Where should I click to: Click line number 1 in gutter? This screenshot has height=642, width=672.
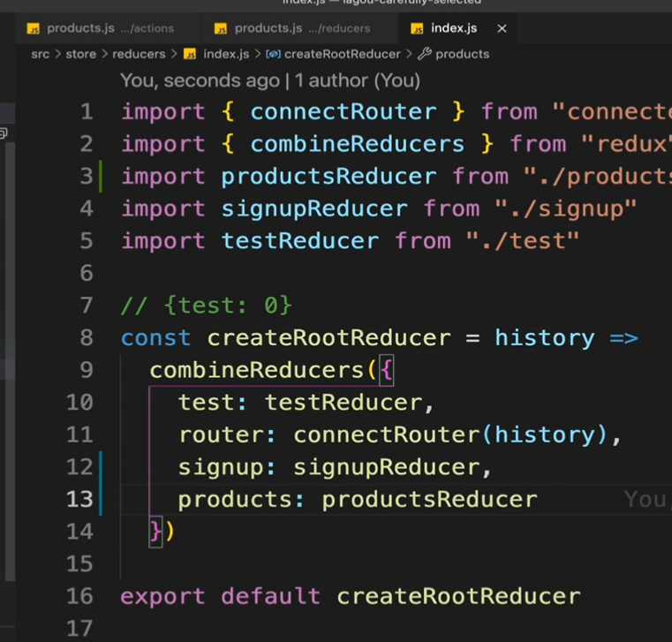[87, 111]
